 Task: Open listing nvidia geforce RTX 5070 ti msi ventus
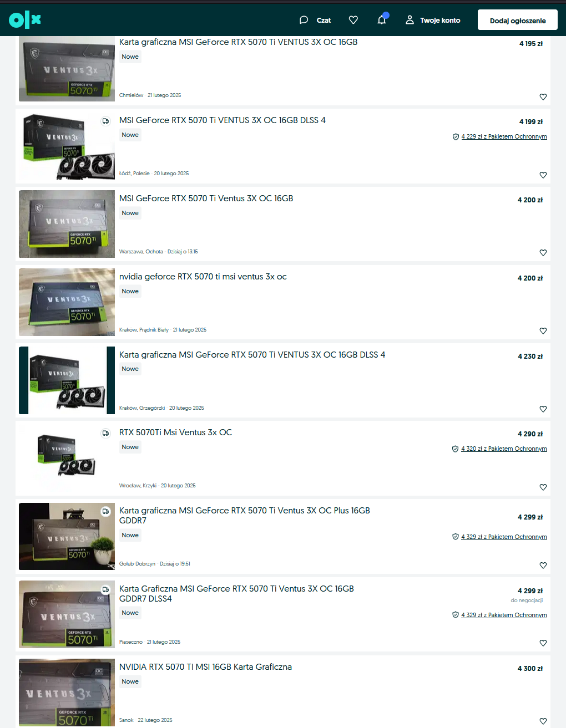point(203,276)
